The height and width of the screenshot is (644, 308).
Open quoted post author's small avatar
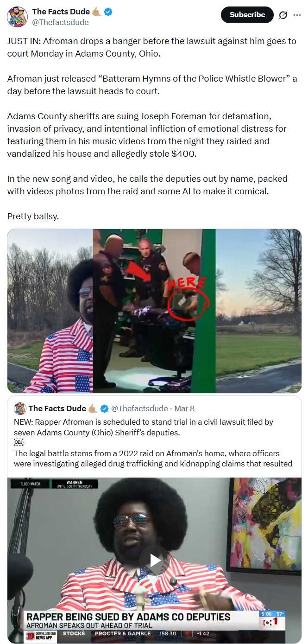point(20,408)
